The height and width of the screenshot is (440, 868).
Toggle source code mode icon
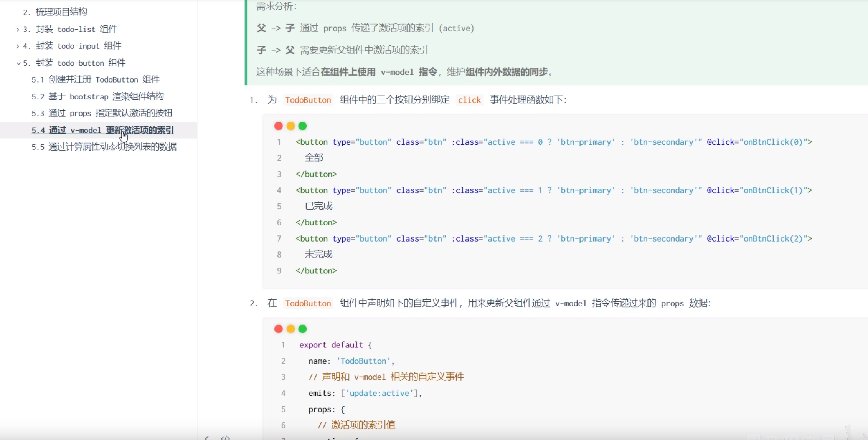coord(225,437)
